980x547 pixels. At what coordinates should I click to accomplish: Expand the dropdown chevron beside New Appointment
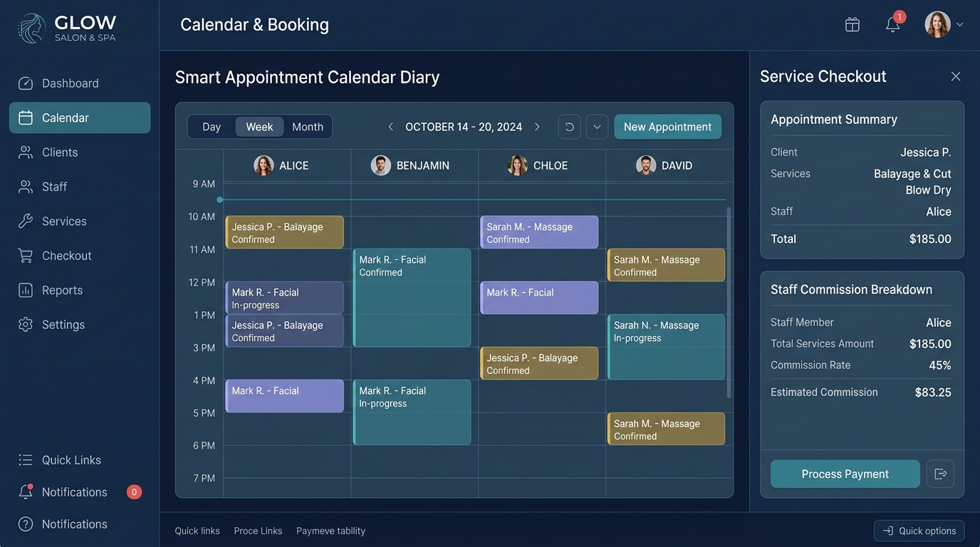pyautogui.click(x=597, y=127)
